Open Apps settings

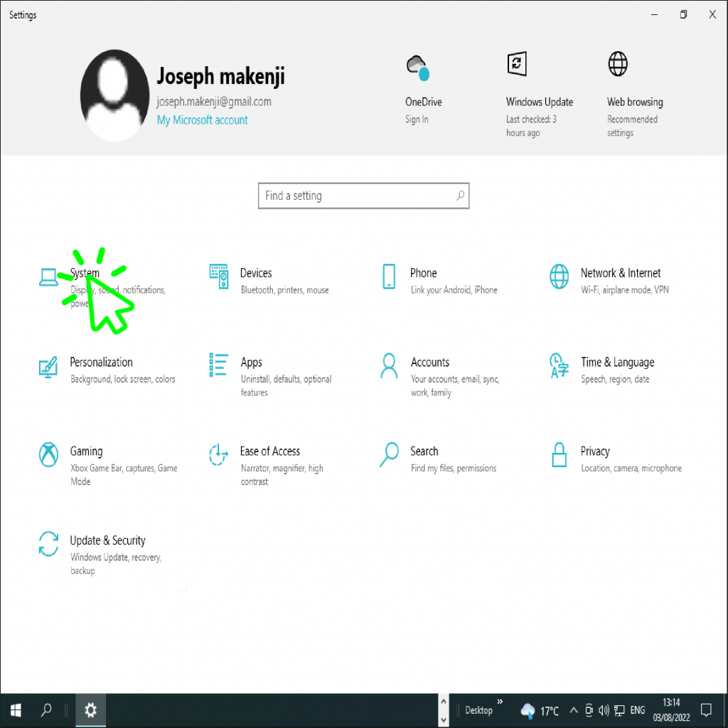(251, 362)
